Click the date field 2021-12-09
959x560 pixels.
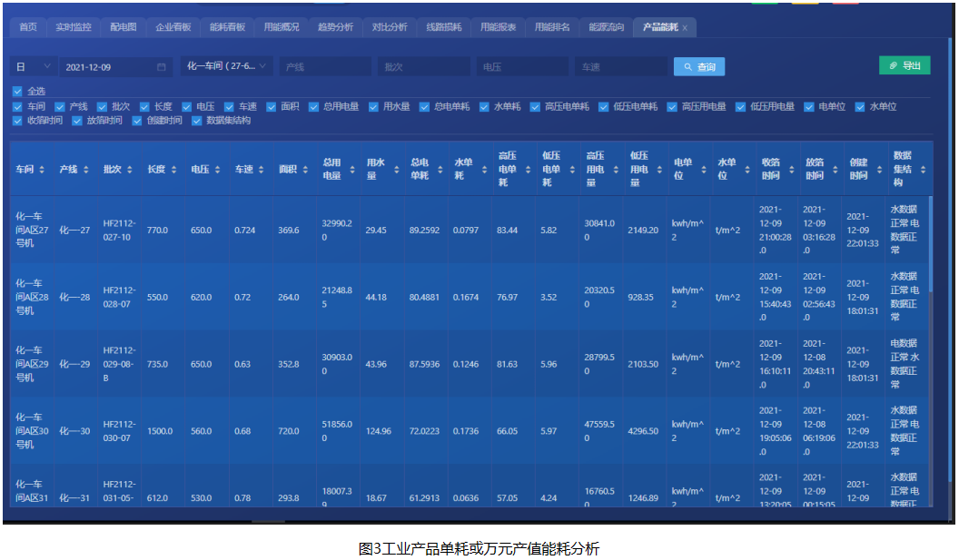pyautogui.click(x=115, y=66)
